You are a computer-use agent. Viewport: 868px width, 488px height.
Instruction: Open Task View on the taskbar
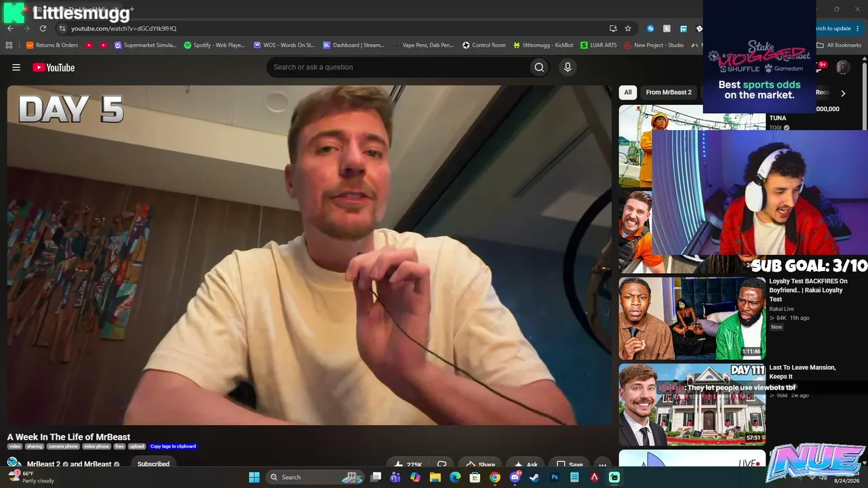[x=376, y=477]
